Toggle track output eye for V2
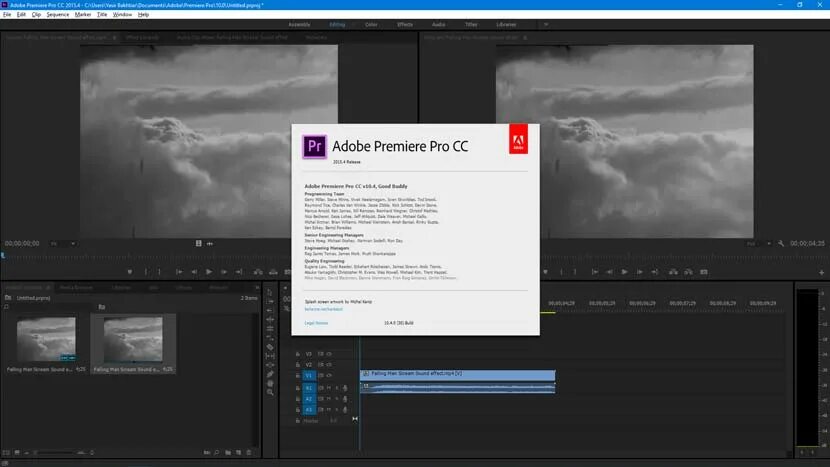 [x=329, y=365]
